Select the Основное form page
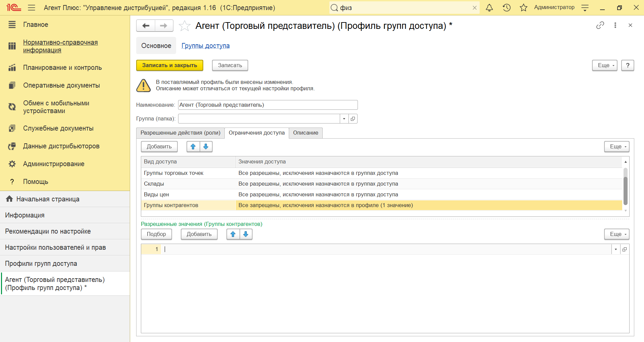 click(x=156, y=46)
